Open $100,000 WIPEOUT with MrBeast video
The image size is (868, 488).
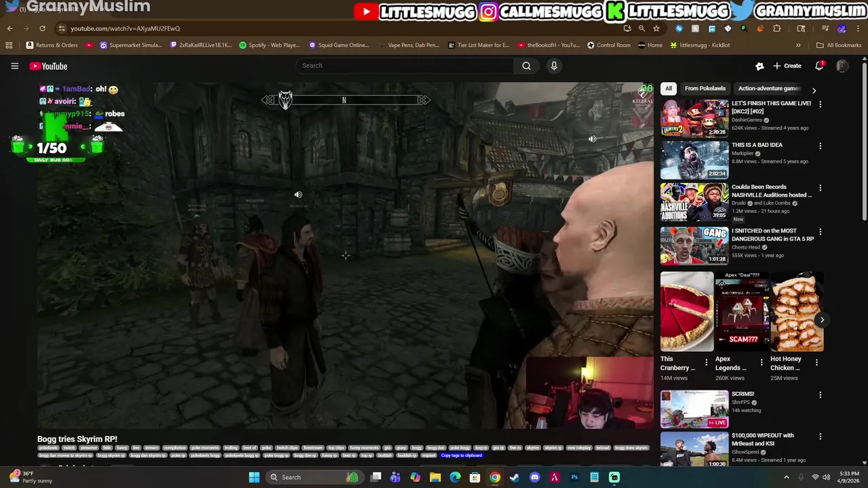click(694, 449)
